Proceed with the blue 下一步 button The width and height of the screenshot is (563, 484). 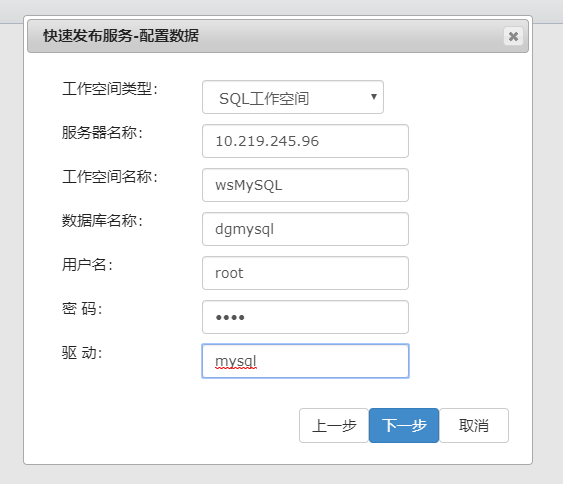404,425
